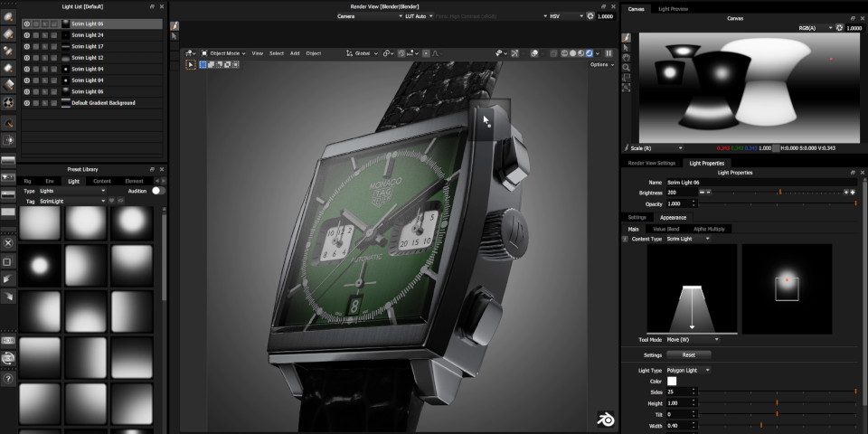Click the question mark help icon

tap(8, 379)
